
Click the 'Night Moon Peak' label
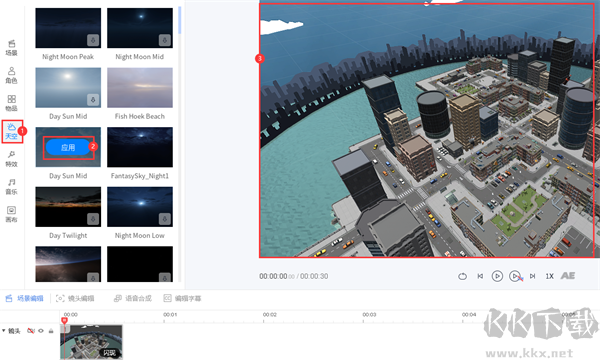68,57
